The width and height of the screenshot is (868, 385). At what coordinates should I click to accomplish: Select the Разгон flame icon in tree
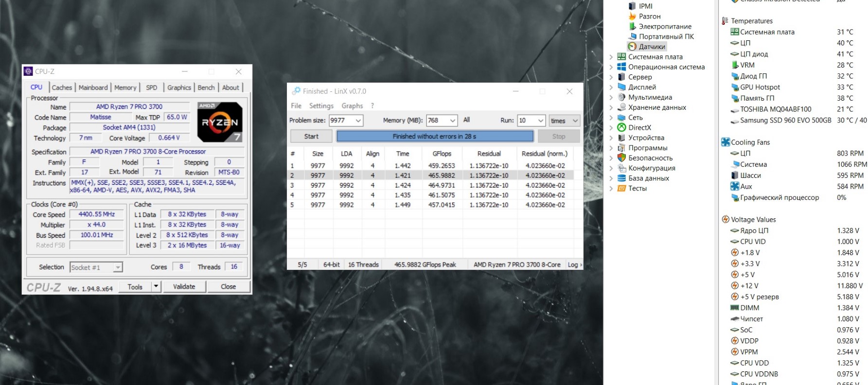[632, 16]
